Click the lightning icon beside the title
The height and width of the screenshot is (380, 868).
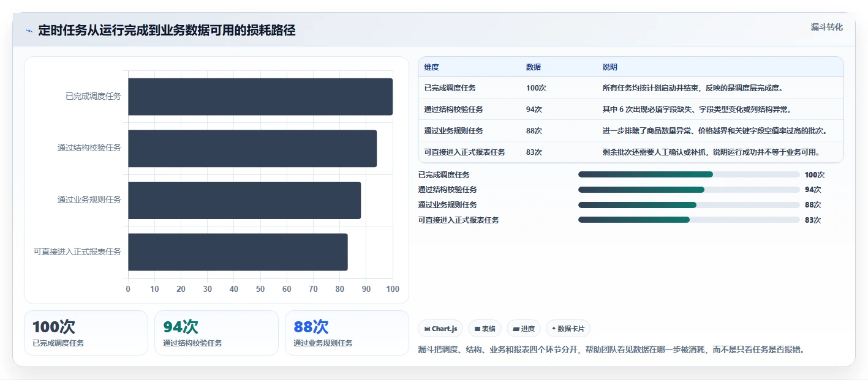coord(29,31)
